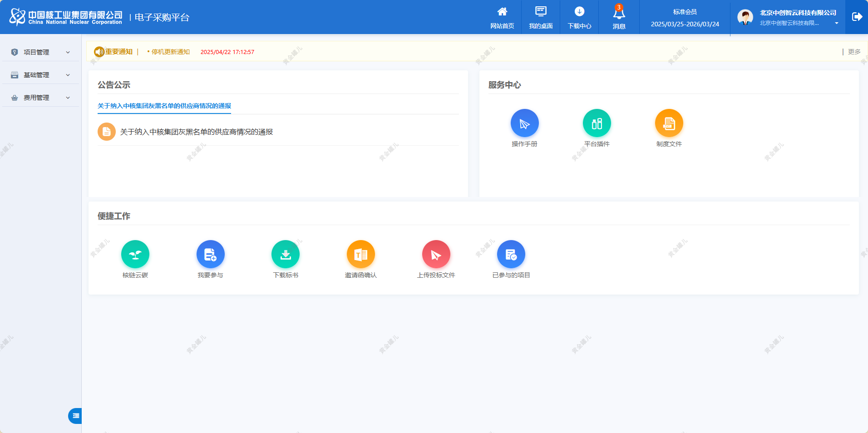The image size is (868, 433).
Task: Open the 核链云碳 shortcut icon
Action: 135,254
